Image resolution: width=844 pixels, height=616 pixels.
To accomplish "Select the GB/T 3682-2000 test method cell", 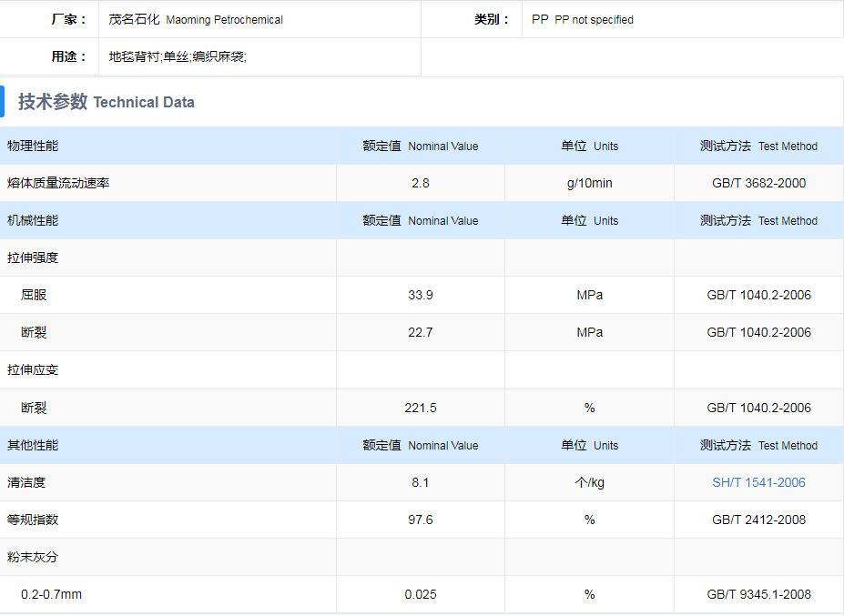I will click(758, 183).
